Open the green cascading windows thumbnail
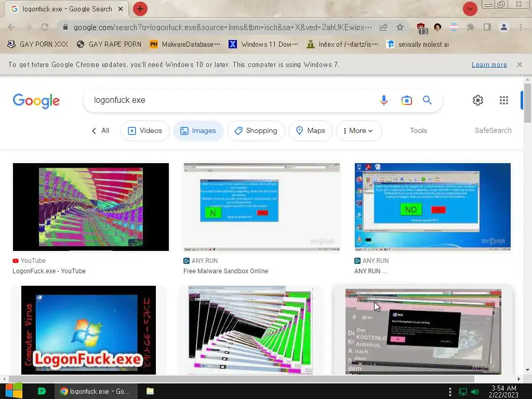Screen dimensions: 532x399 (x=250, y=330)
